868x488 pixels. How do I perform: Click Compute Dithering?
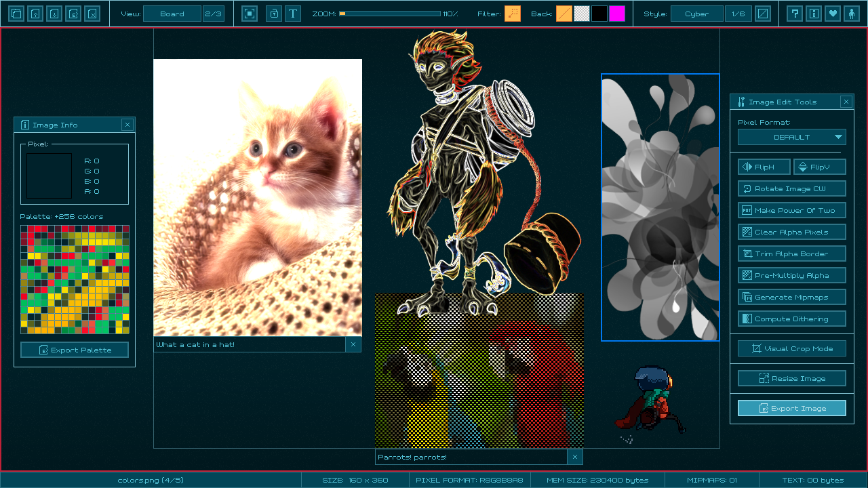(792, 319)
